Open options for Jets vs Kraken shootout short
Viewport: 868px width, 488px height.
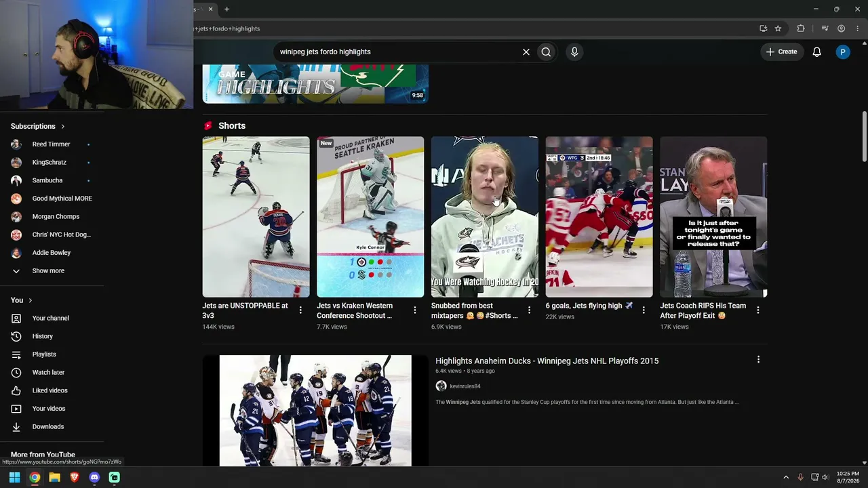point(415,310)
